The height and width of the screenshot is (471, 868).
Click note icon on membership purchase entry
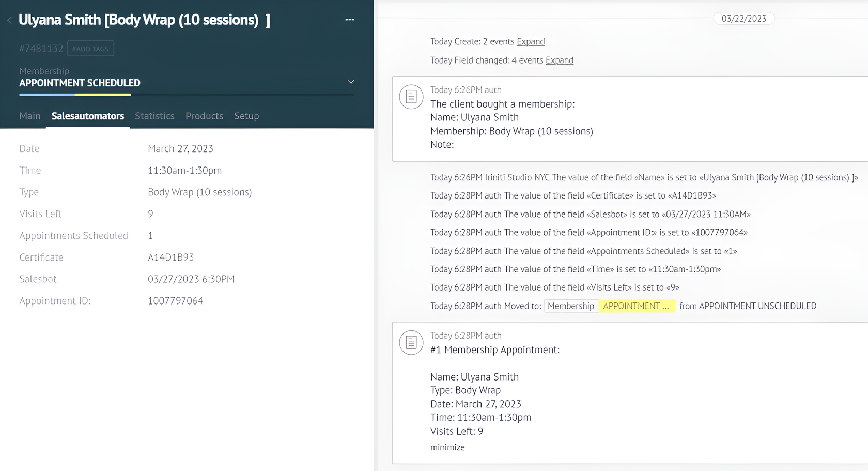[411, 97]
